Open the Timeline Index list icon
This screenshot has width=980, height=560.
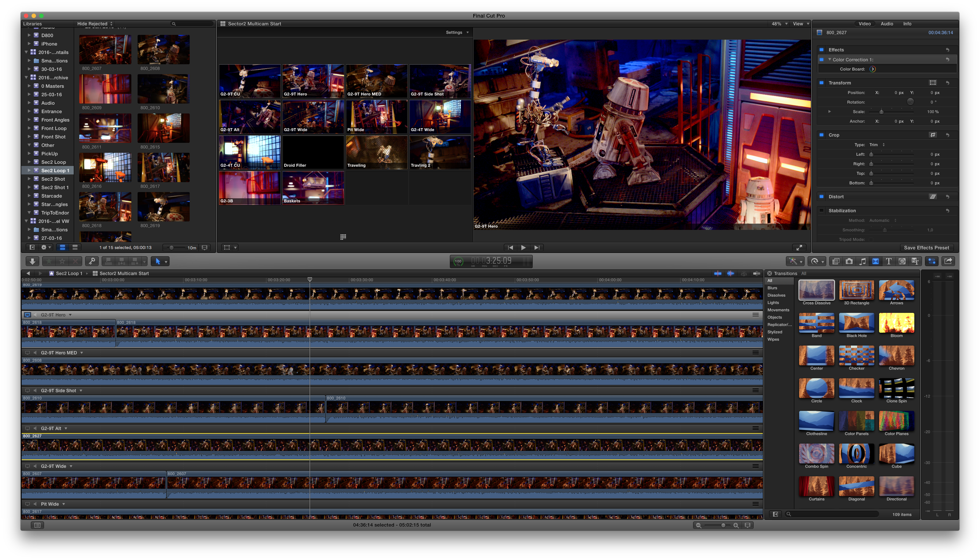(x=37, y=525)
